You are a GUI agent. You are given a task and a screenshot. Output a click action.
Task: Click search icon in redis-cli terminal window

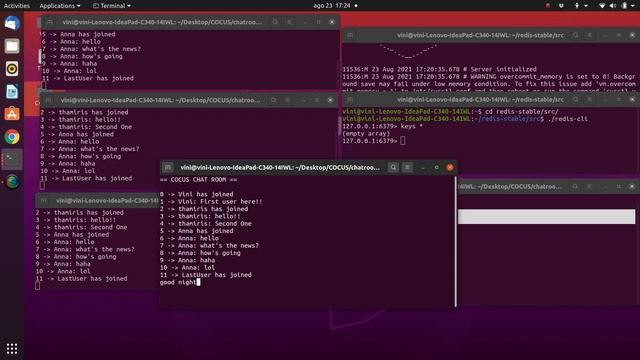click(x=576, y=99)
